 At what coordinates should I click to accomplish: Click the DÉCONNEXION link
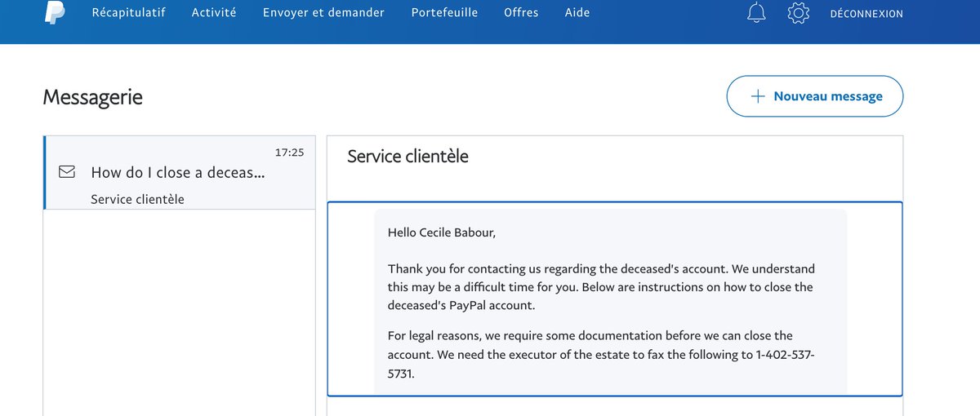tap(866, 14)
